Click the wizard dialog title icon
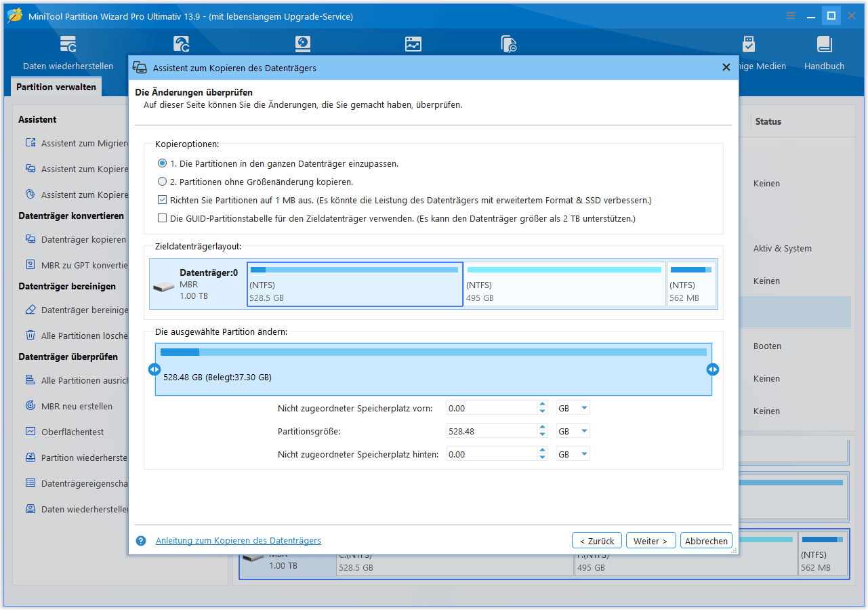The image size is (868, 610). [x=140, y=68]
